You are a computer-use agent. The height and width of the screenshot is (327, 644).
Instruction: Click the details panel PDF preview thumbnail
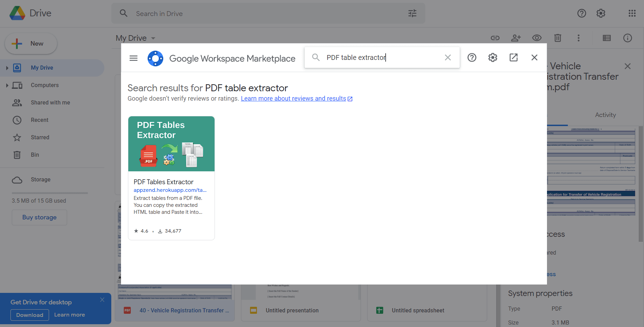(x=591, y=171)
